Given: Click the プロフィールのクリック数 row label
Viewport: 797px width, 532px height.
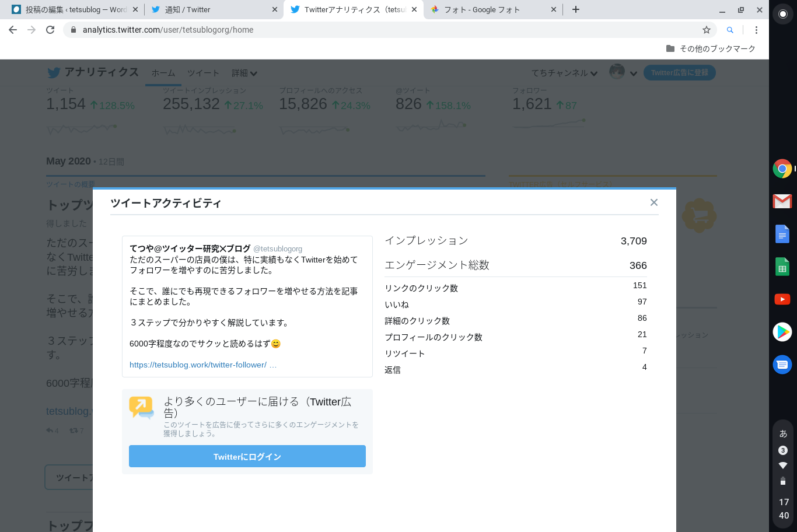Looking at the screenshot, I should tap(434, 337).
